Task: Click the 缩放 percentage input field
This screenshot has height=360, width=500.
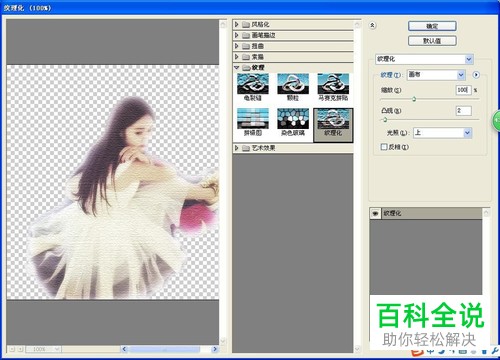Action: (x=463, y=90)
